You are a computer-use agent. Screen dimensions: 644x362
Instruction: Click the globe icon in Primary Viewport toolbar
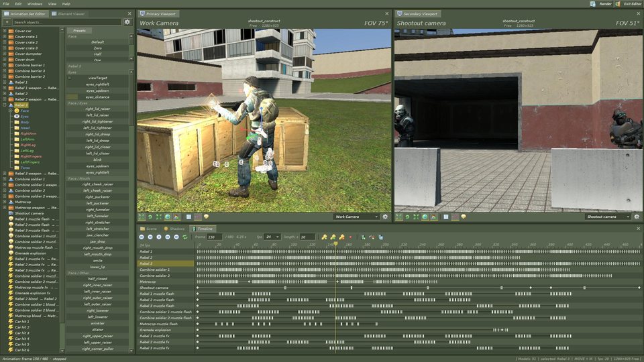(x=168, y=217)
